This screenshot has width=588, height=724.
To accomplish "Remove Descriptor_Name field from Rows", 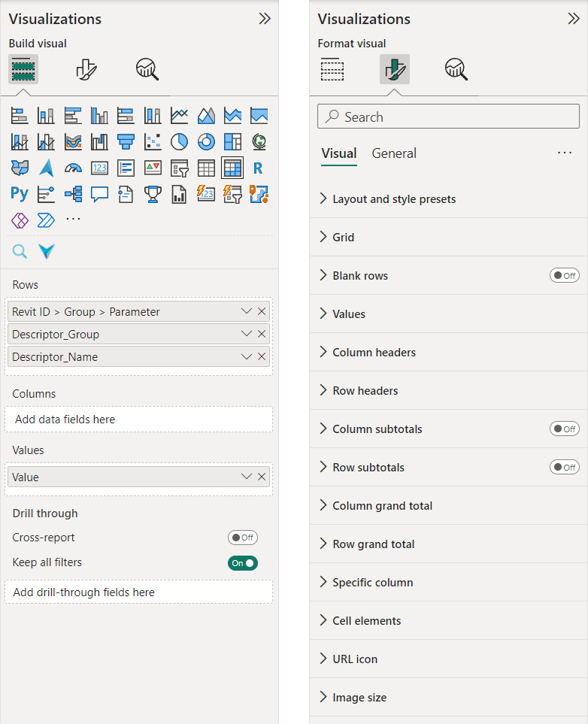I will pos(262,356).
